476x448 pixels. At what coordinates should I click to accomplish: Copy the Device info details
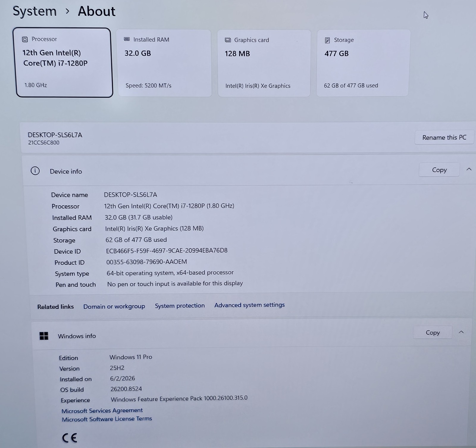click(x=439, y=170)
